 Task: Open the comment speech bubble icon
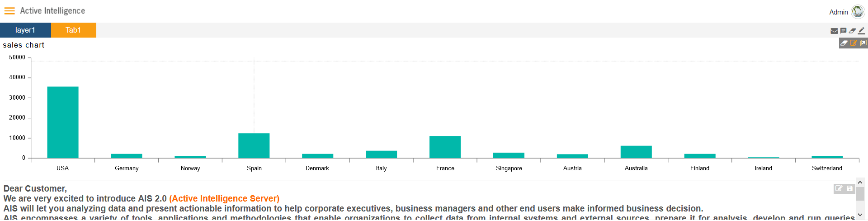[x=843, y=31]
